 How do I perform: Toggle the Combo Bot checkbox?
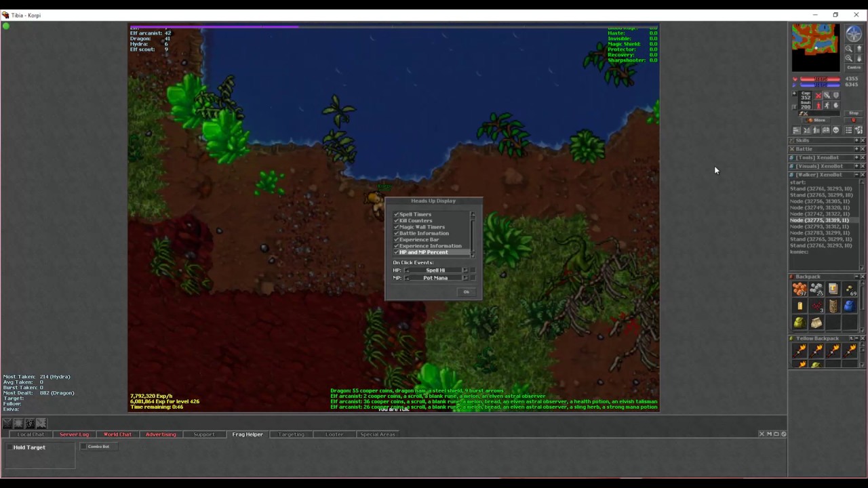pos(84,447)
